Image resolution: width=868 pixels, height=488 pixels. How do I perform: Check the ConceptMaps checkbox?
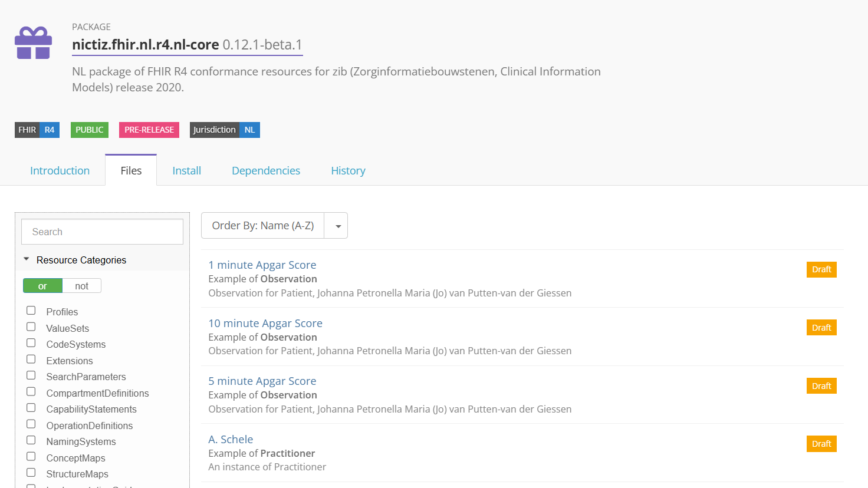pyautogui.click(x=31, y=456)
